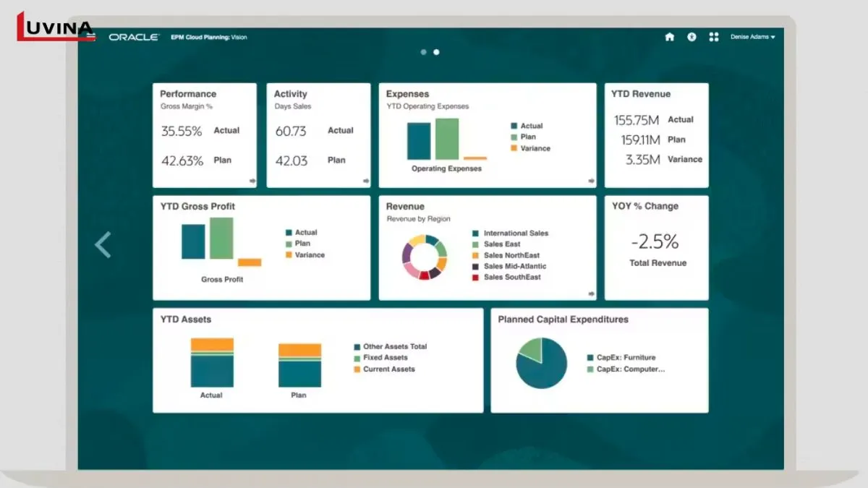Select the second page indicator dot
868x488 pixels.
[436, 52]
